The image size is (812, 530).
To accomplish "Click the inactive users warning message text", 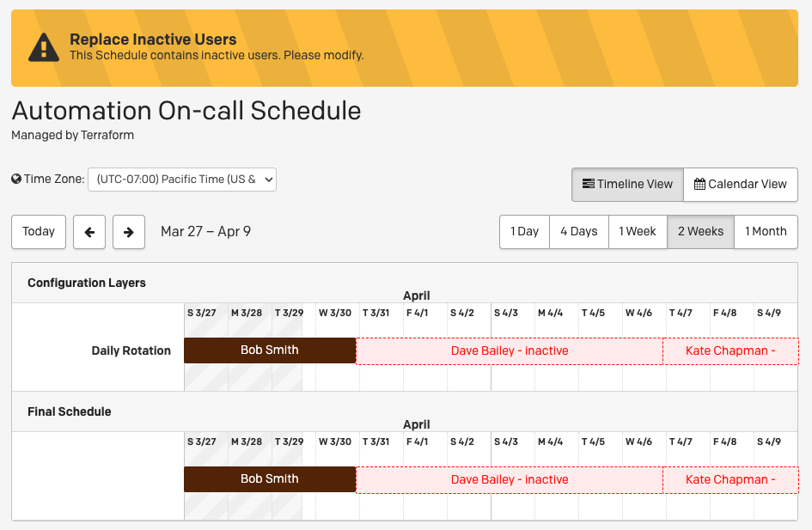I will pyautogui.click(x=217, y=55).
